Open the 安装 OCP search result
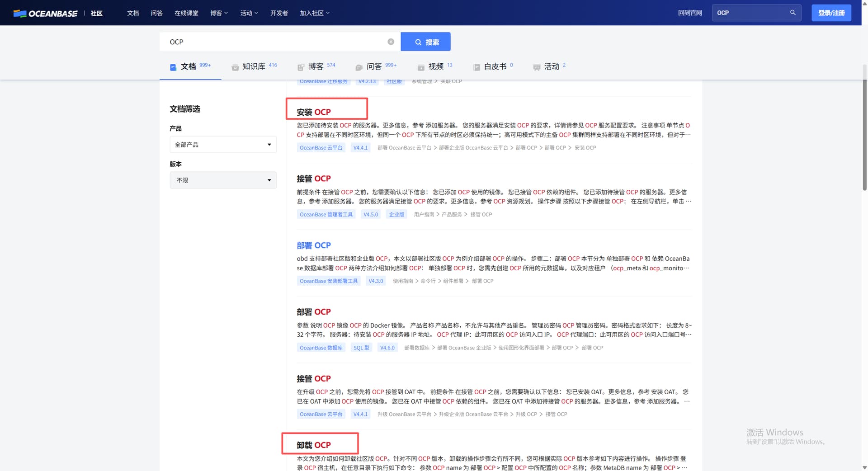 click(314, 112)
